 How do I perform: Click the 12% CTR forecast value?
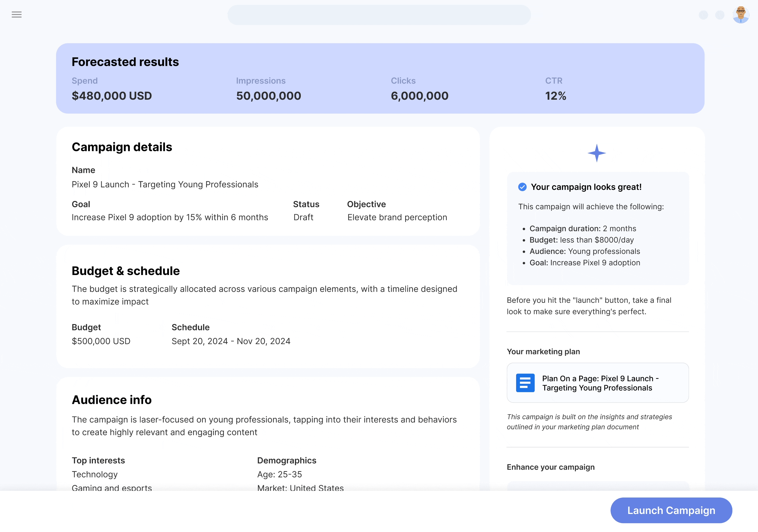pos(556,96)
